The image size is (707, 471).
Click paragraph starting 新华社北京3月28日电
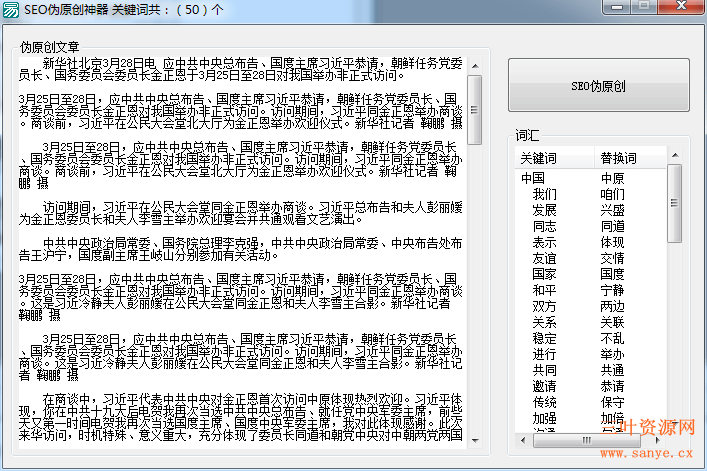241,69
